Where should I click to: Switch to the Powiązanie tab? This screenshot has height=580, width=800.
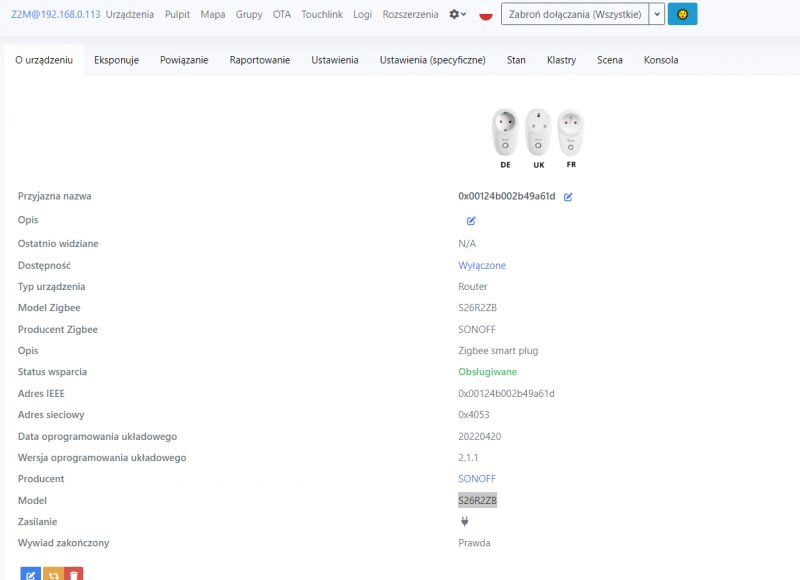[184, 60]
